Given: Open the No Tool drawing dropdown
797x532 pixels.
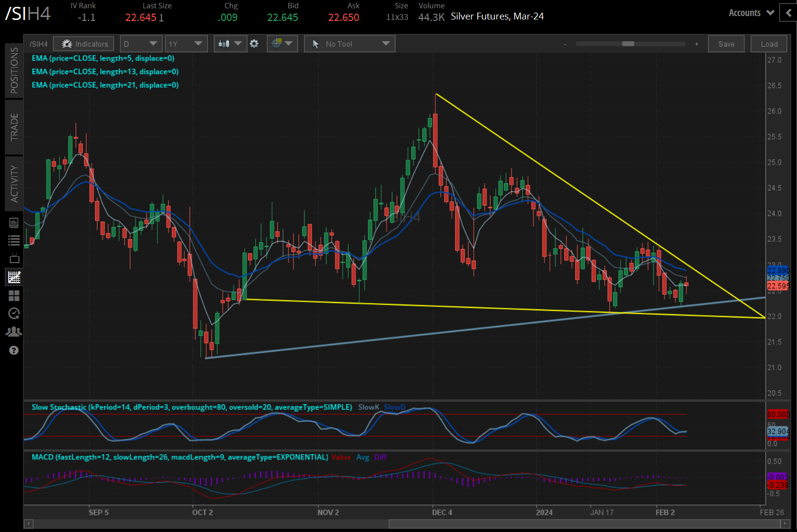Looking at the screenshot, I should tap(350, 44).
